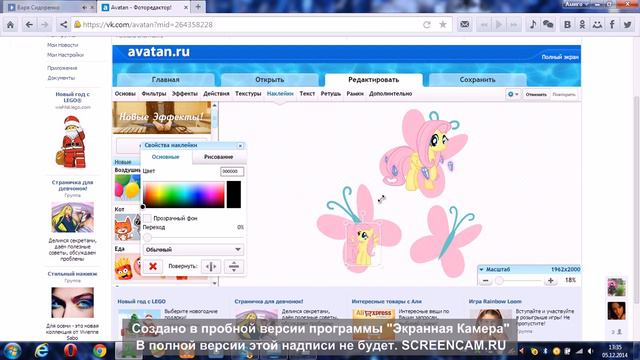The image size is (640, 360).
Task: Select the balloons sticker category thumbnail
Action: (x=127, y=187)
